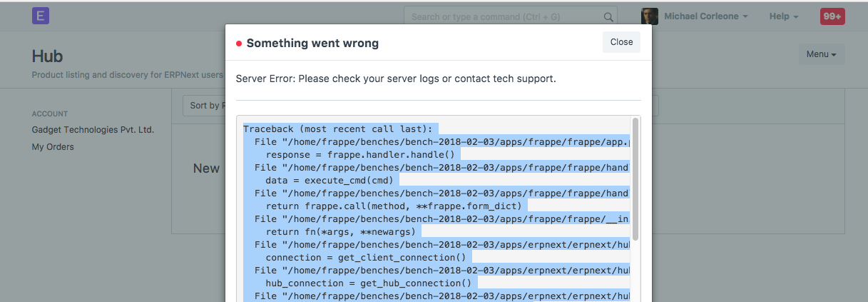Click the 'connection = get_client_connection()' line
Viewport: 868px width, 302px height.
366,257
